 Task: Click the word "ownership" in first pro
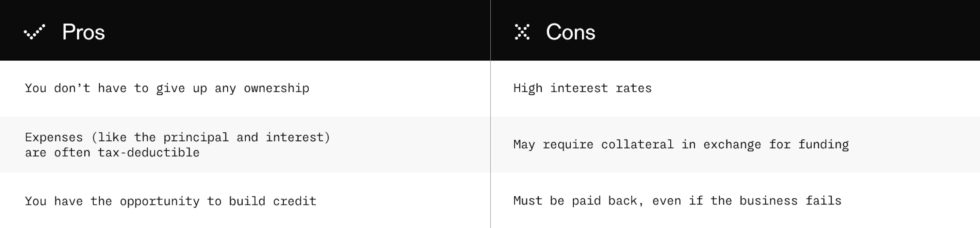(x=276, y=88)
